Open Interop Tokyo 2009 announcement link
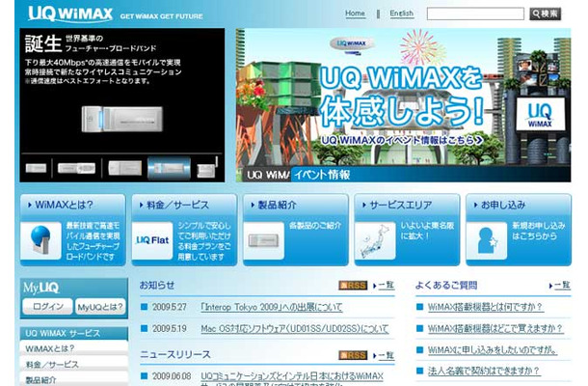Viewport: 588px width, 386px height. pos(272,307)
